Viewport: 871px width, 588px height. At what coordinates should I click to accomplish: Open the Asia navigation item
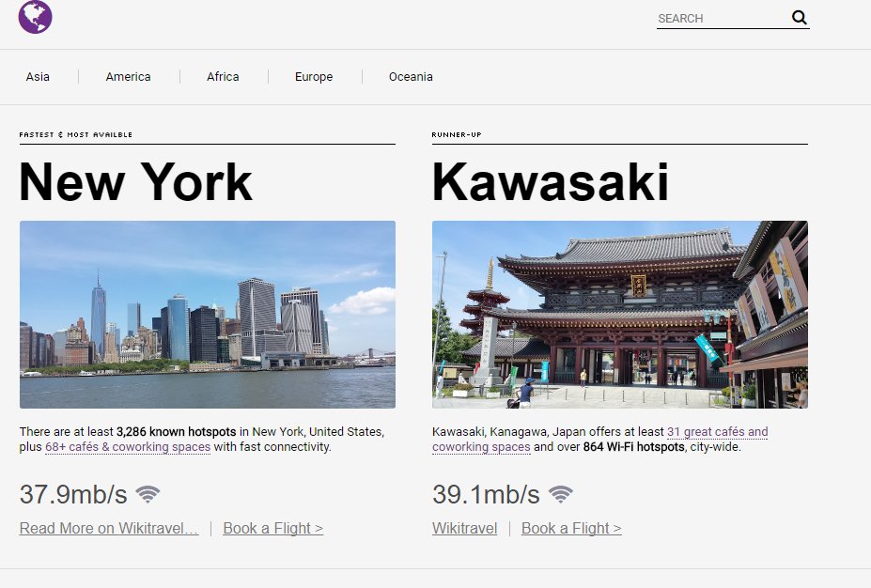[38, 77]
